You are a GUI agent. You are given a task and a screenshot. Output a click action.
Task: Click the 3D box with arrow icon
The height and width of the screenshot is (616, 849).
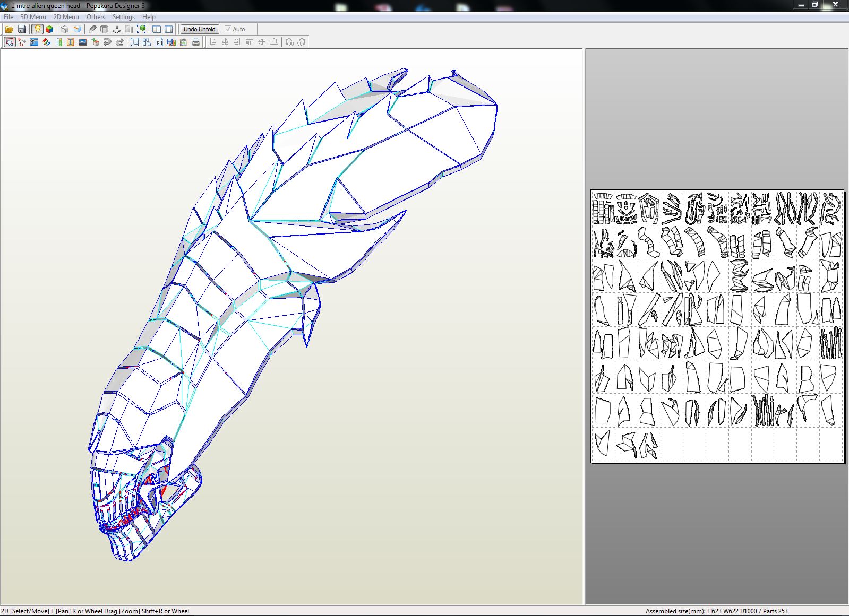[x=95, y=42]
